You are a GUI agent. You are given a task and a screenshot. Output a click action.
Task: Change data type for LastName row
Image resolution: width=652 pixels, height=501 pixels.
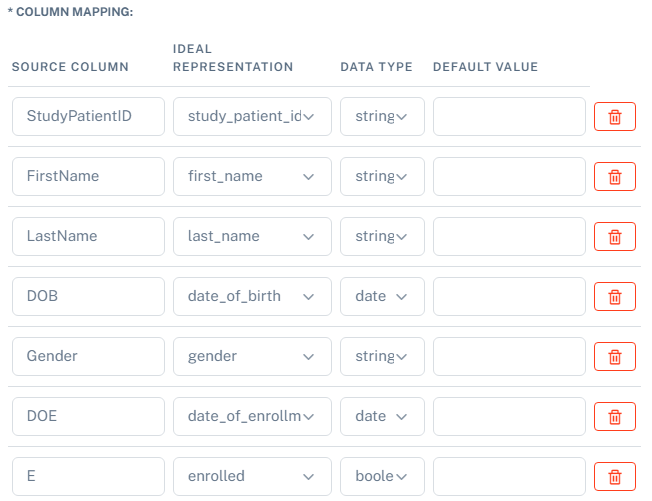[382, 237]
